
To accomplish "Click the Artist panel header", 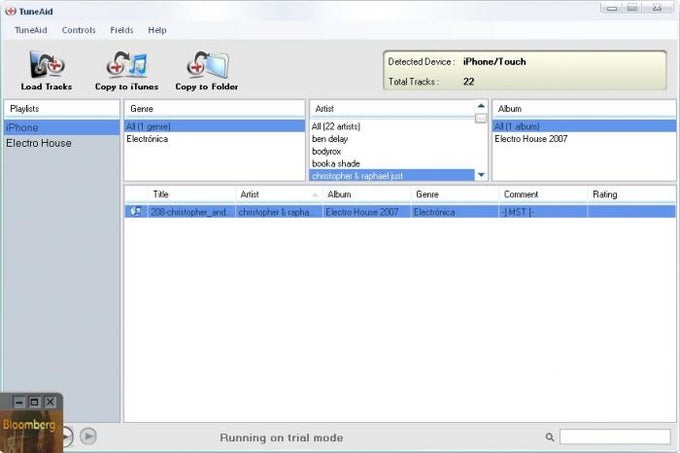I will pyautogui.click(x=392, y=109).
